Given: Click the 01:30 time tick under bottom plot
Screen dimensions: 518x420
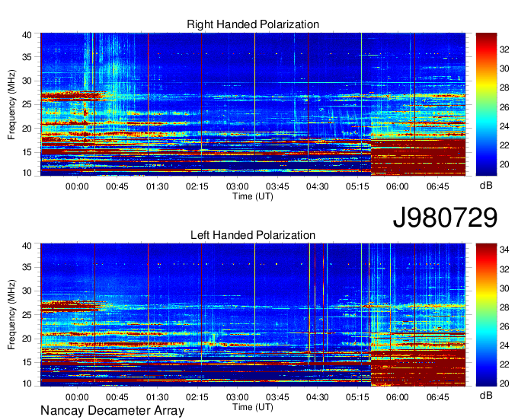Looking at the screenshot, I should (x=157, y=397).
